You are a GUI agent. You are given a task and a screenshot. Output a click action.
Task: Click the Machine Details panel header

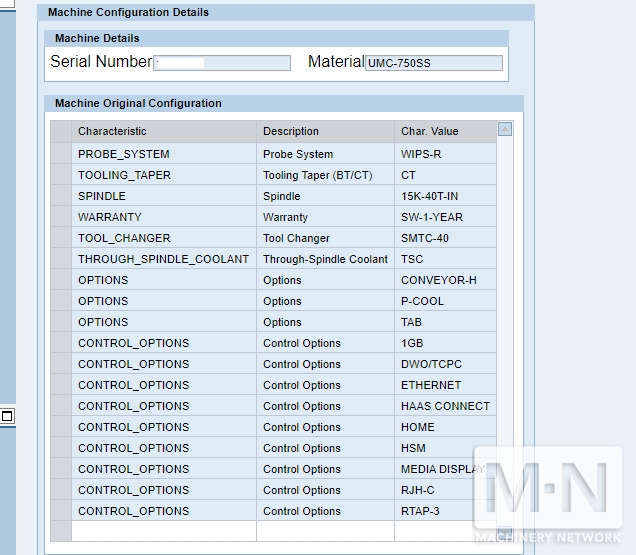[276, 38]
